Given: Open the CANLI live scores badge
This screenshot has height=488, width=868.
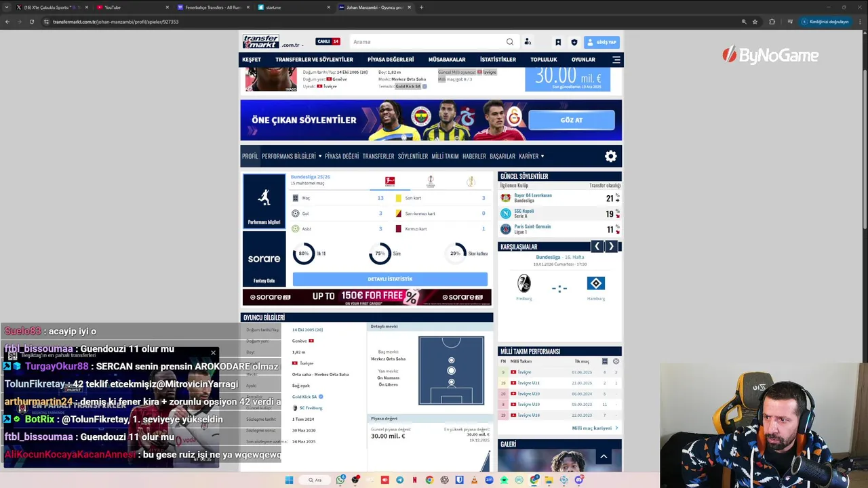Looking at the screenshot, I should pyautogui.click(x=328, y=41).
